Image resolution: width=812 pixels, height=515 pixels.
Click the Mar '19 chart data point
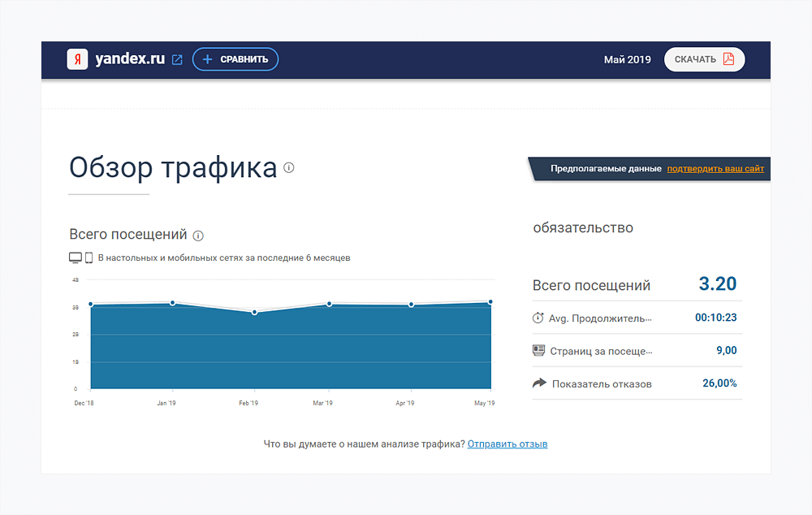click(x=330, y=304)
